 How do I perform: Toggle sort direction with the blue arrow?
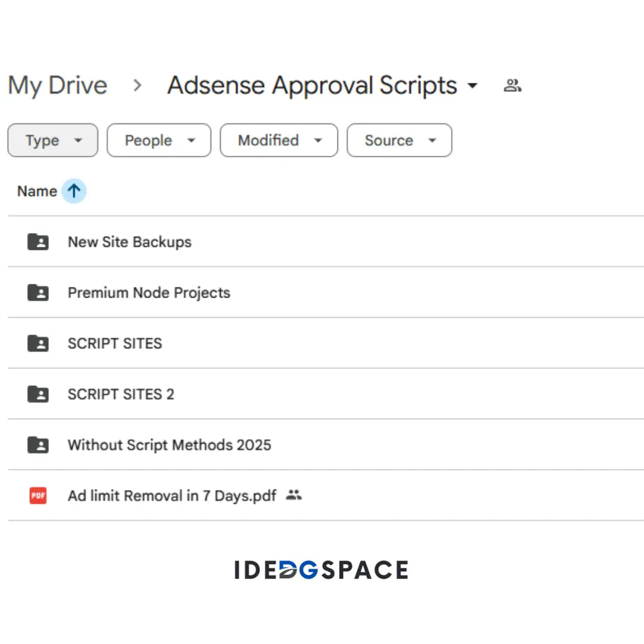coord(74,191)
